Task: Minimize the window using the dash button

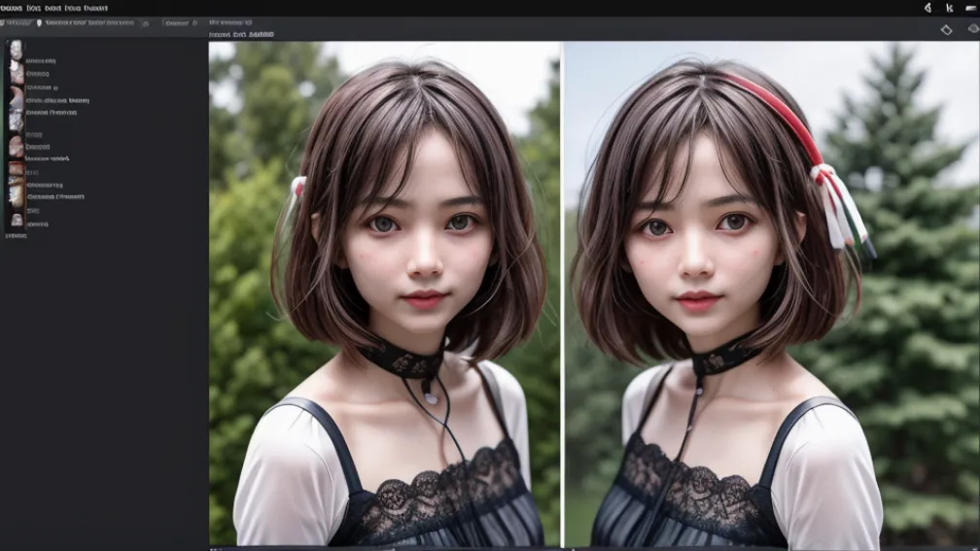Action: point(971,8)
